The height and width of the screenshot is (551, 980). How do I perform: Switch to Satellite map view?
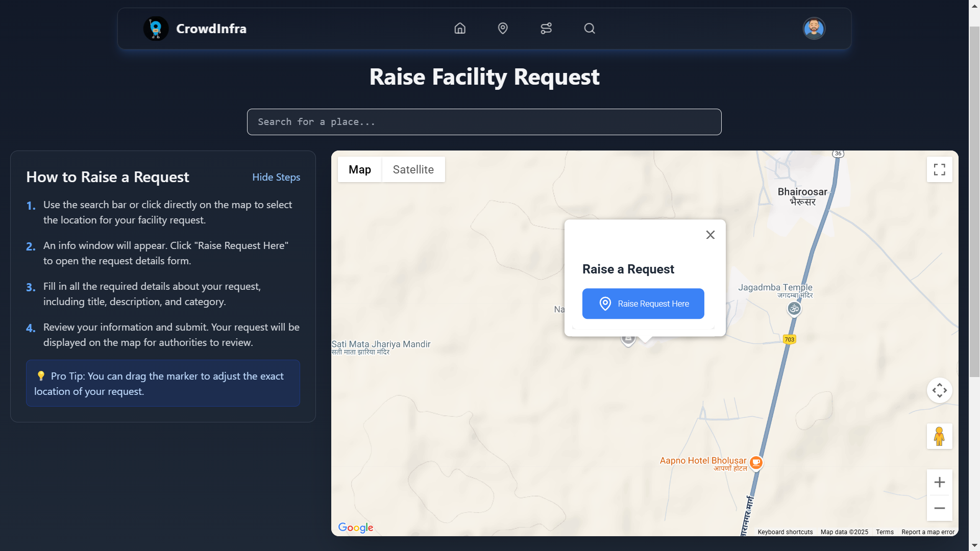click(413, 169)
